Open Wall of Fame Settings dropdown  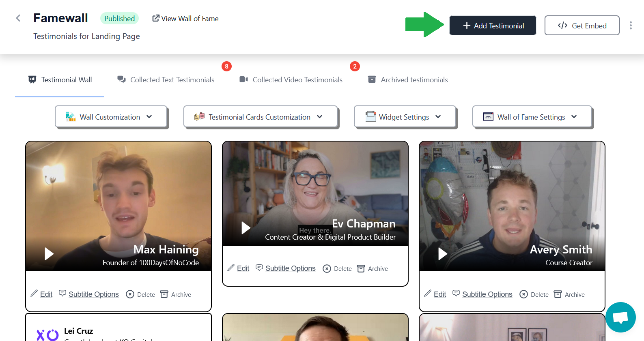(x=532, y=117)
